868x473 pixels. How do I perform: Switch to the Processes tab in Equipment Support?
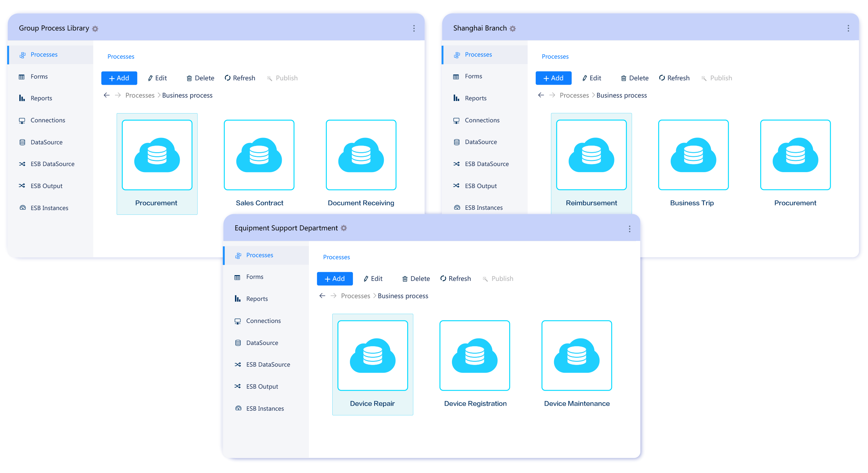click(259, 255)
